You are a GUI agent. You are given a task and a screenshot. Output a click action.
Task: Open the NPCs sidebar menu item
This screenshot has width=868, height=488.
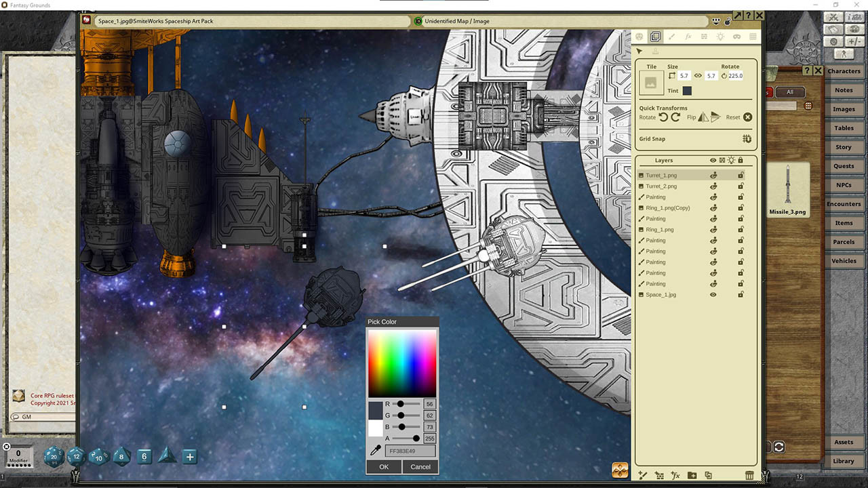pyautogui.click(x=844, y=184)
